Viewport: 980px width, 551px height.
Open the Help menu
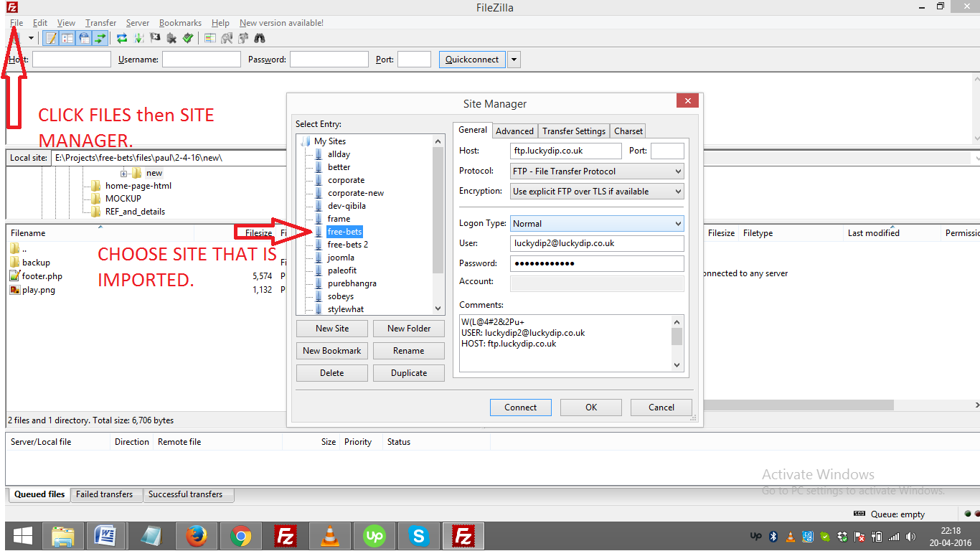coord(220,23)
